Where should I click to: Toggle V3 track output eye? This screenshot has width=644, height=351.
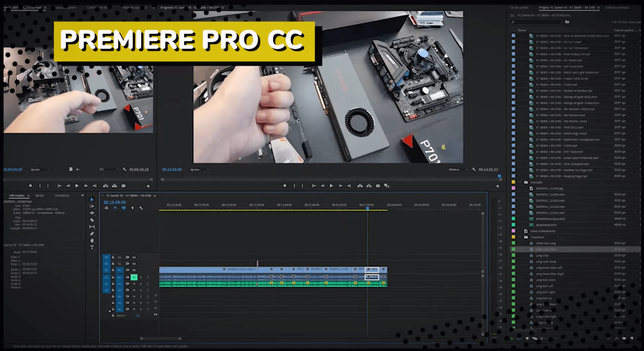click(134, 258)
